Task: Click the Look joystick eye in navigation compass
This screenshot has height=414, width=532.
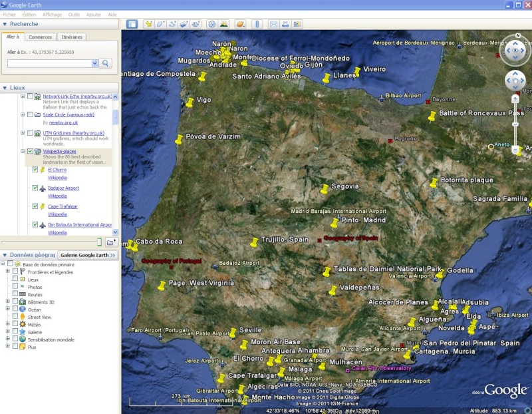Action: click(x=515, y=51)
